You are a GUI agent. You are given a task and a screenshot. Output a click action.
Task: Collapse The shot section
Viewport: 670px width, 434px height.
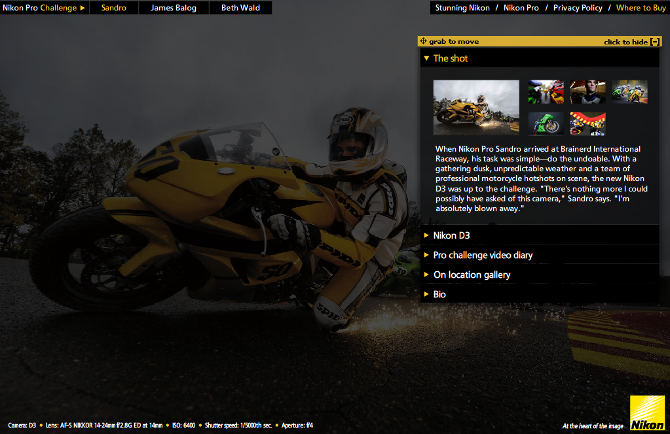540,59
